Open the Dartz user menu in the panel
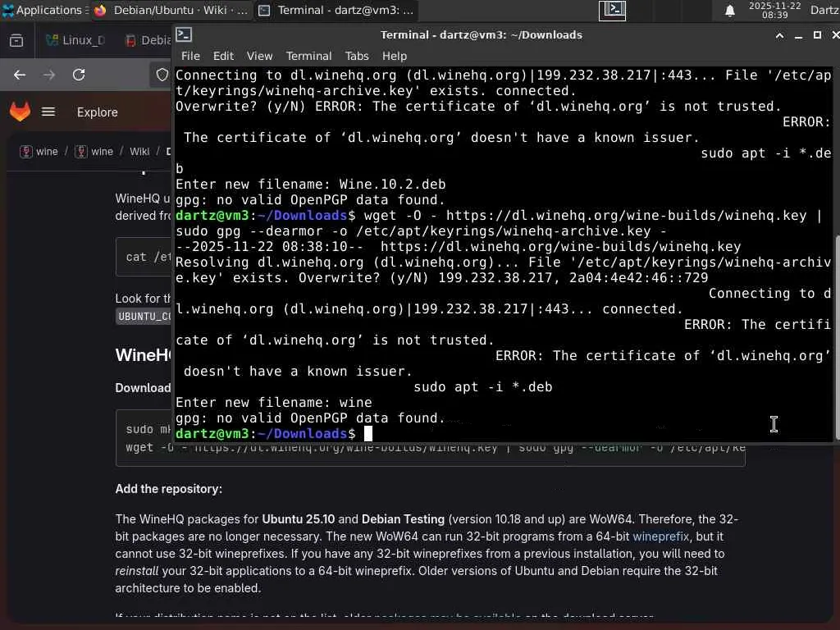The width and height of the screenshot is (840, 630). coord(824,10)
